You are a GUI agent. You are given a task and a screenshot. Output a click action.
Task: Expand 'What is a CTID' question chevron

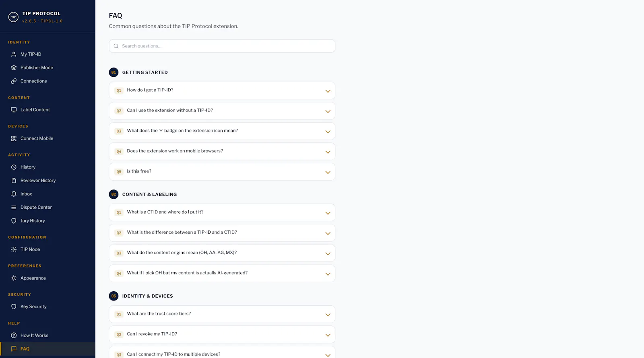point(328,213)
